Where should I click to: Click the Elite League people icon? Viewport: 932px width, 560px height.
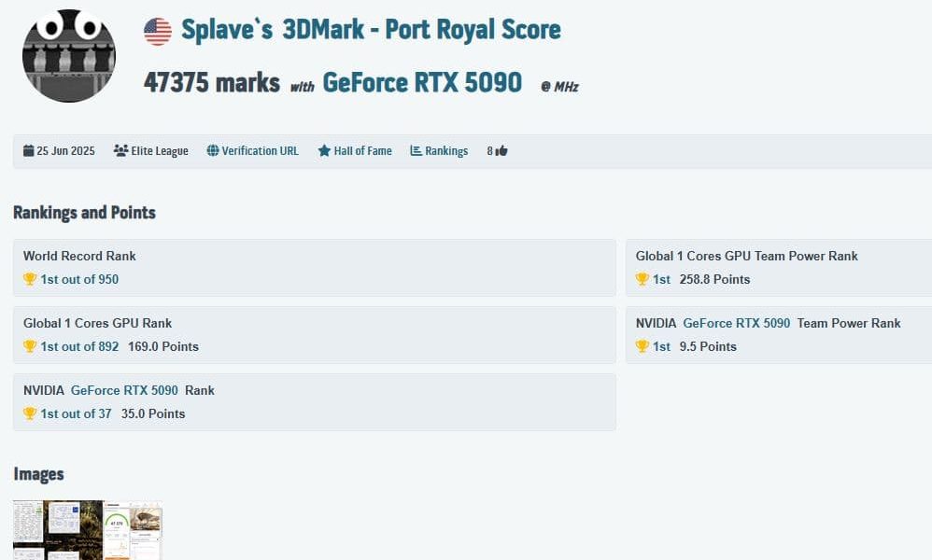pyautogui.click(x=120, y=150)
